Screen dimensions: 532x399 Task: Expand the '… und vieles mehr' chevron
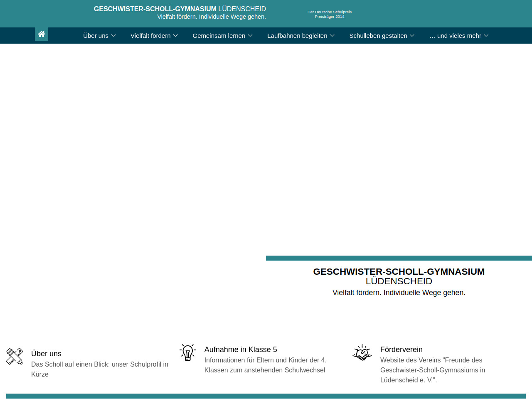click(x=486, y=36)
